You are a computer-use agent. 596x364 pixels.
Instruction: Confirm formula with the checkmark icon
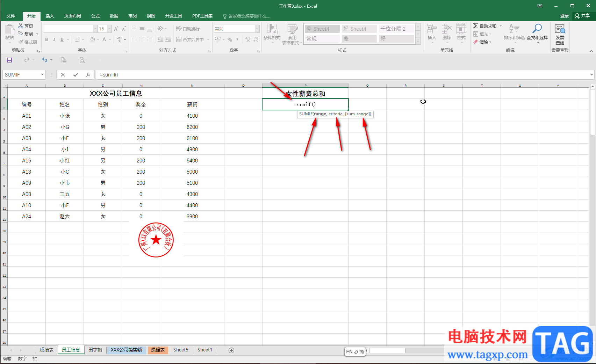(x=76, y=75)
